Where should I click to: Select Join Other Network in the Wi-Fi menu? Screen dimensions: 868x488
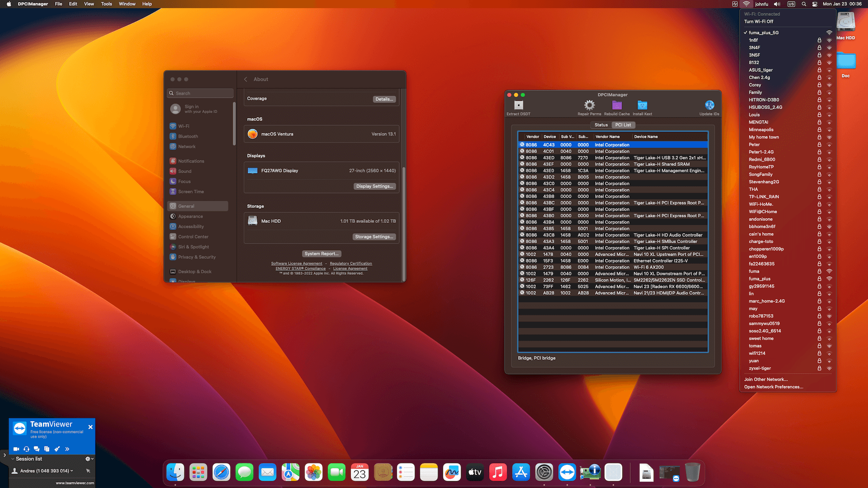tap(766, 379)
